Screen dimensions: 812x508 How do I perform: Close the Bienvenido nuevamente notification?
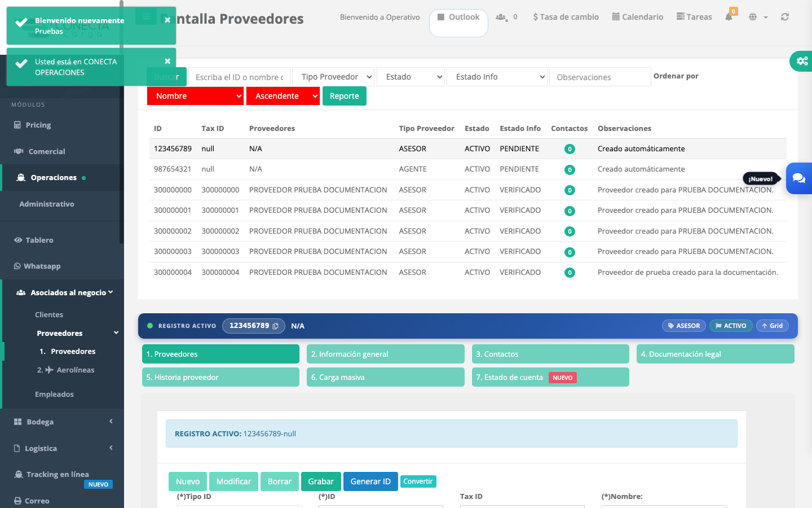[x=167, y=20]
